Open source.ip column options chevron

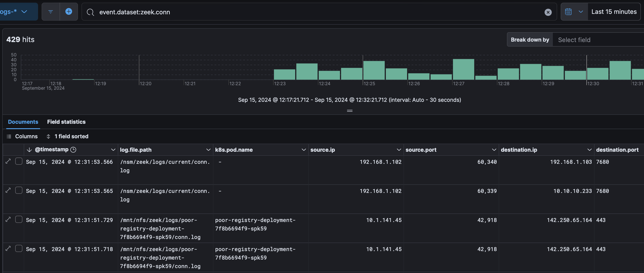click(x=399, y=150)
